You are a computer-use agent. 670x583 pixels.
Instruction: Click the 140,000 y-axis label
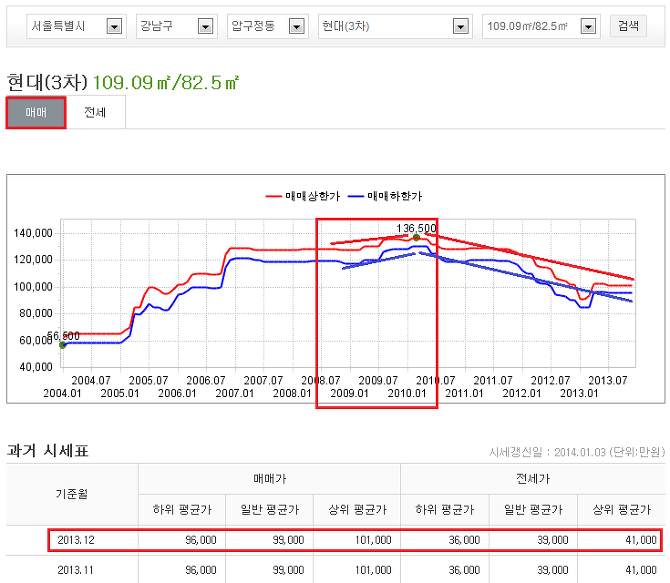point(33,233)
